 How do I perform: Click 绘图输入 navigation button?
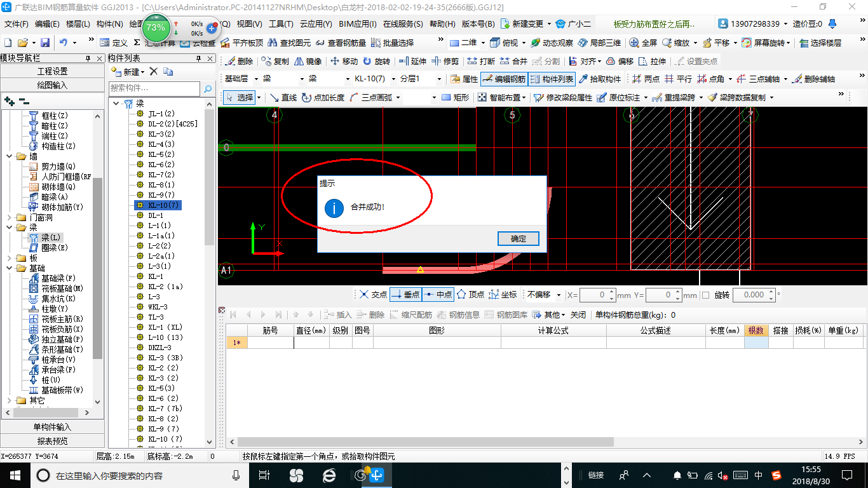(x=52, y=85)
